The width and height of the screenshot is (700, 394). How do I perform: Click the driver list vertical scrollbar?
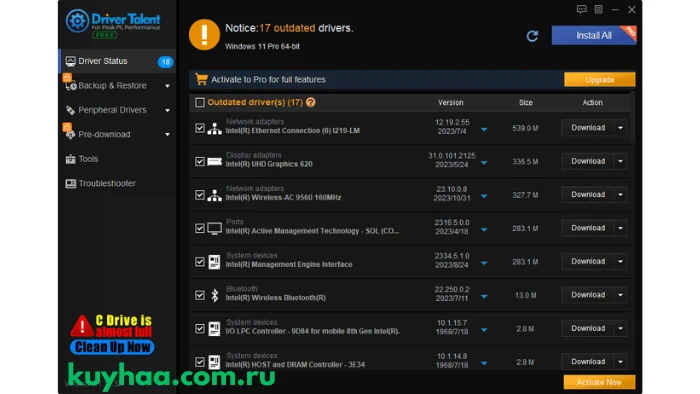(x=632, y=118)
